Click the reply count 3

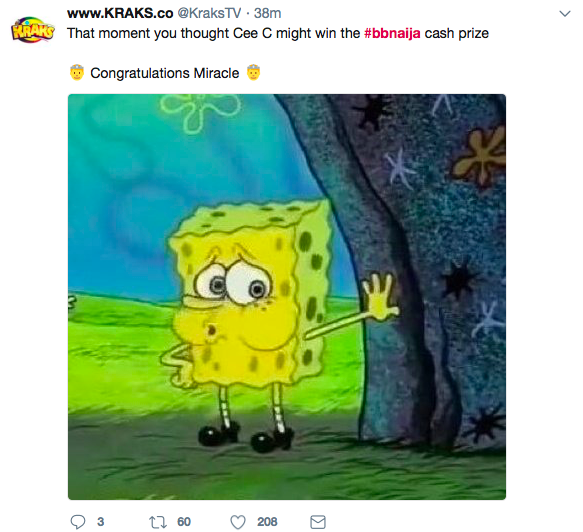tap(101, 522)
